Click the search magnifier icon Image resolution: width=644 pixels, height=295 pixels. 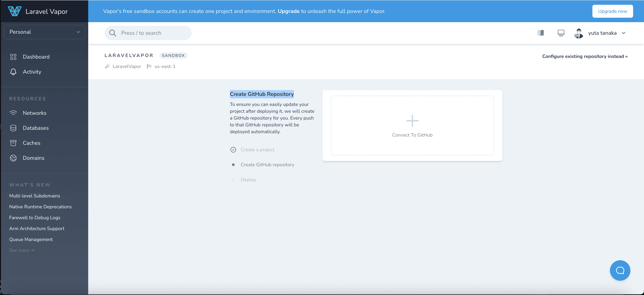pyautogui.click(x=113, y=33)
